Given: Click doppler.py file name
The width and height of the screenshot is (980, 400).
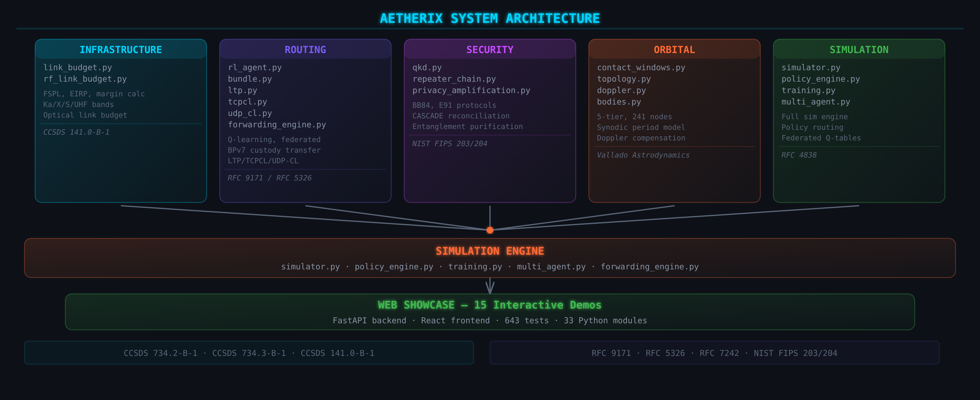Looking at the screenshot, I should [621, 91].
